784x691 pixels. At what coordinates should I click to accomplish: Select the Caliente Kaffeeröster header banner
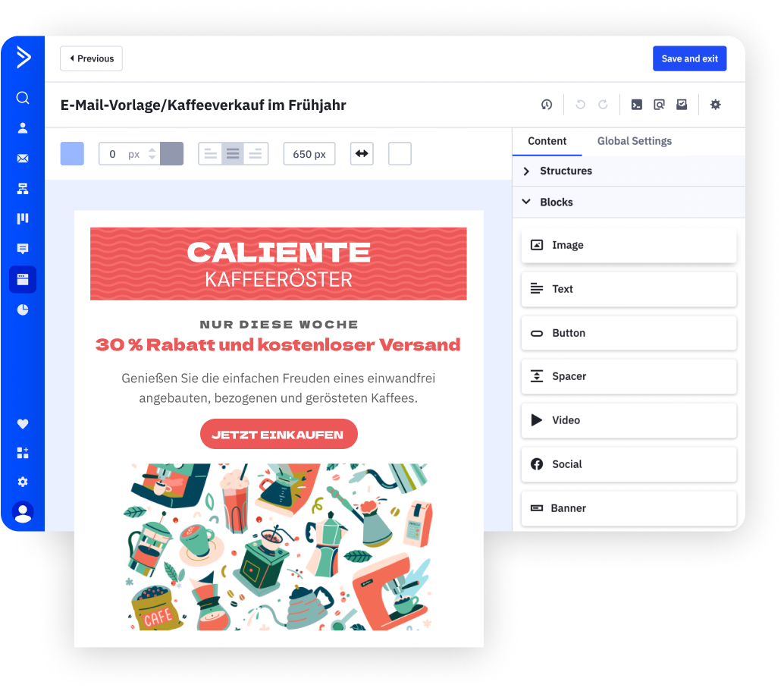278,264
